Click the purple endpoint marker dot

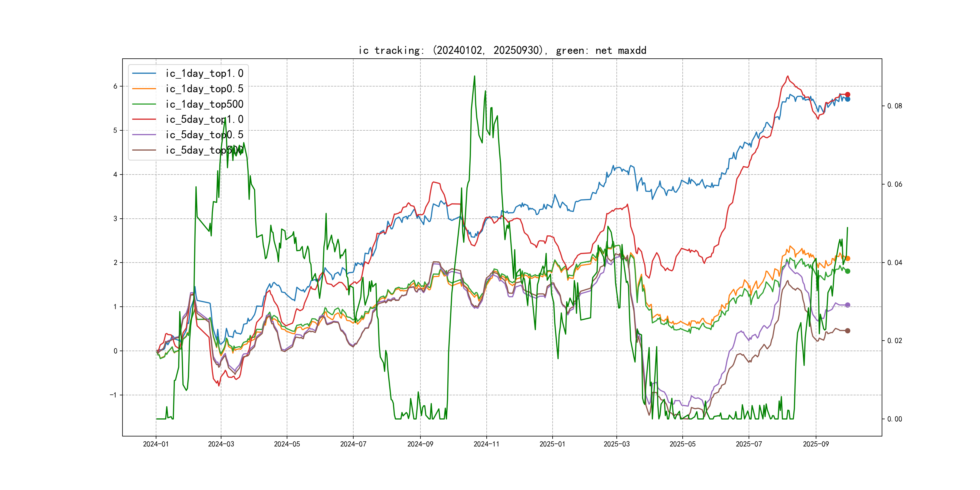point(848,305)
